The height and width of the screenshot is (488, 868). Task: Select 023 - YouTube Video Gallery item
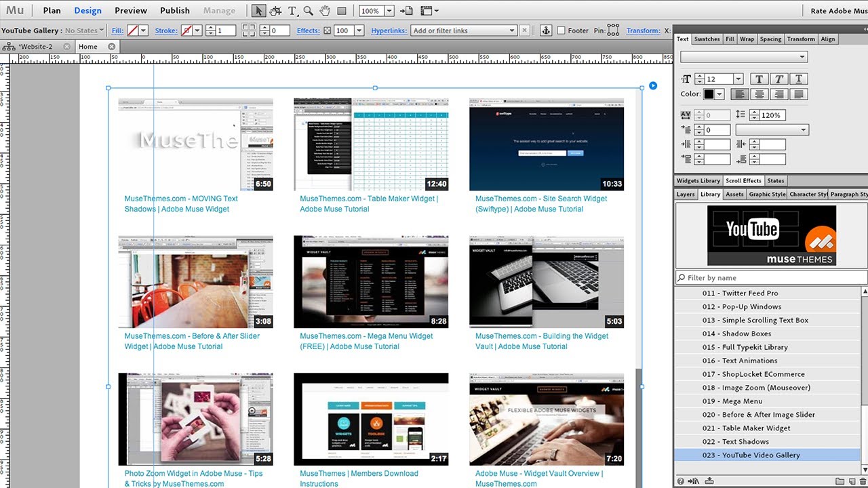(x=767, y=455)
